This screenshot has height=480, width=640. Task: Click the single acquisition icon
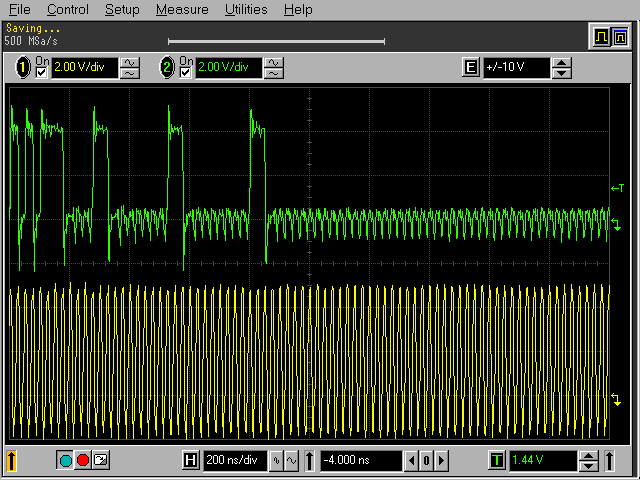pyautogui.click(x=100, y=460)
